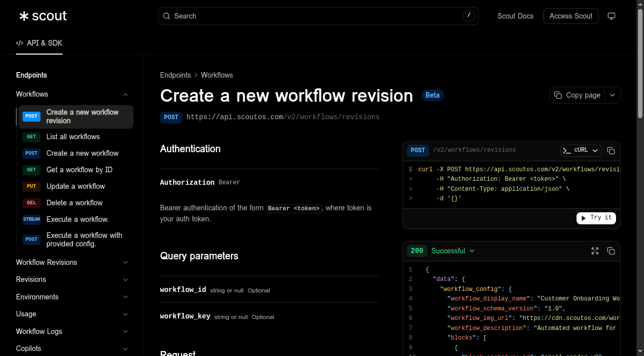Image resolution: width=644 pixels, height=356 pixels.
Task: Click the Scout Docs link
Action: (x=515, y=16)
